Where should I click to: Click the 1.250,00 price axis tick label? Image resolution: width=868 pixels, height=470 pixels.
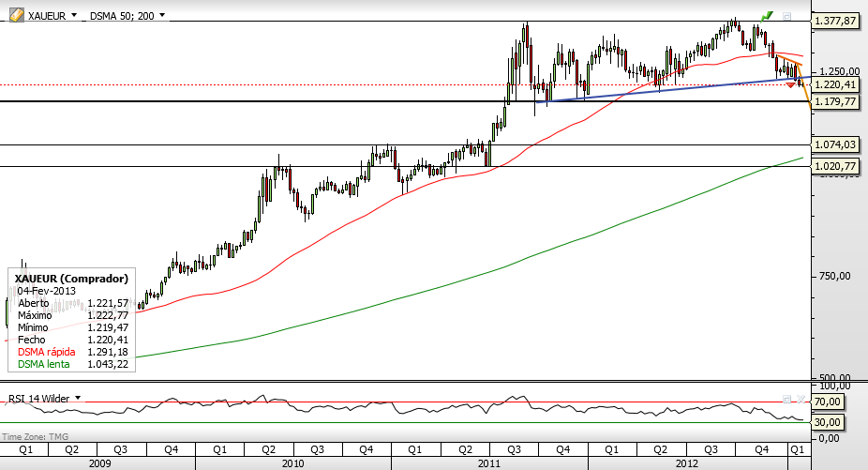point(840,71)
